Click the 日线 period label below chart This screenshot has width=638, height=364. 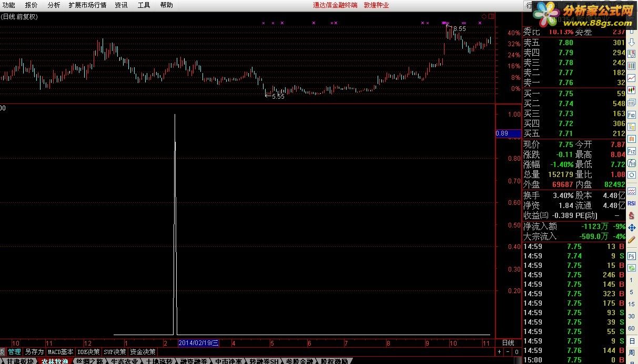508,343
